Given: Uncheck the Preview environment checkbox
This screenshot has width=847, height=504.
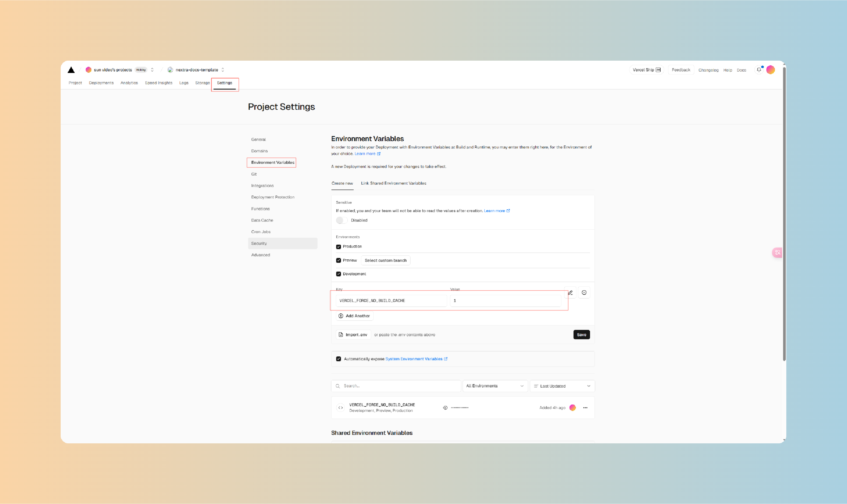Looking at the screenshot, I should point(338,261).
